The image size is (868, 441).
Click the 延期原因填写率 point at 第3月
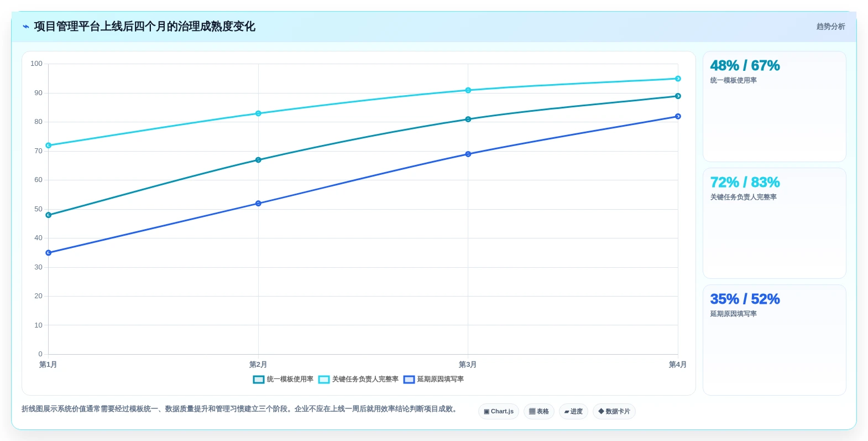point(468,154)
